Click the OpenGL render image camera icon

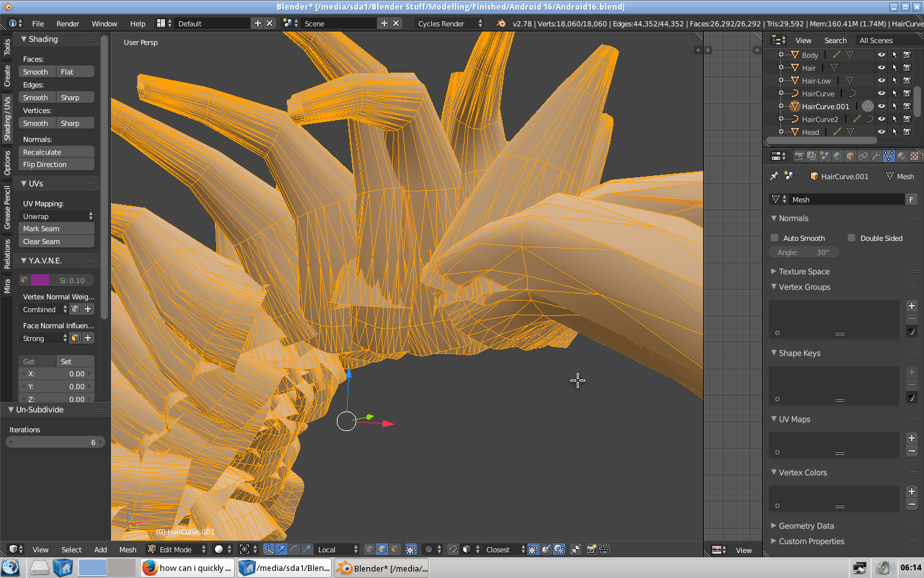[x=592, y=549]
